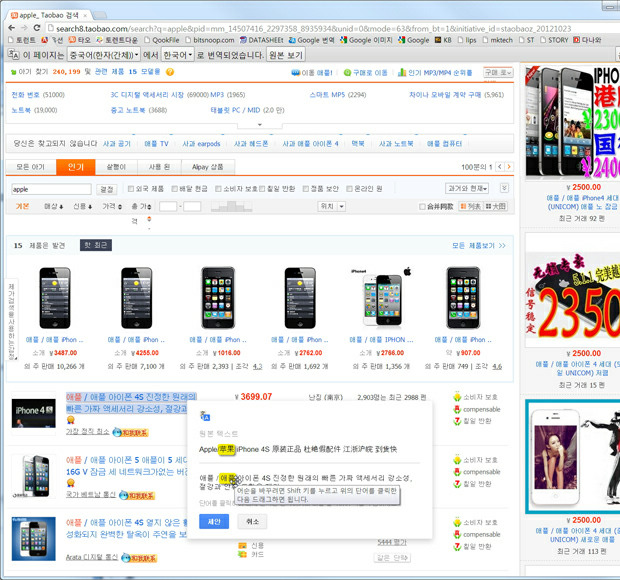Open the STORY bookmark
The width and height of the screenshot is (620, 580).
(x=554, y=40)
